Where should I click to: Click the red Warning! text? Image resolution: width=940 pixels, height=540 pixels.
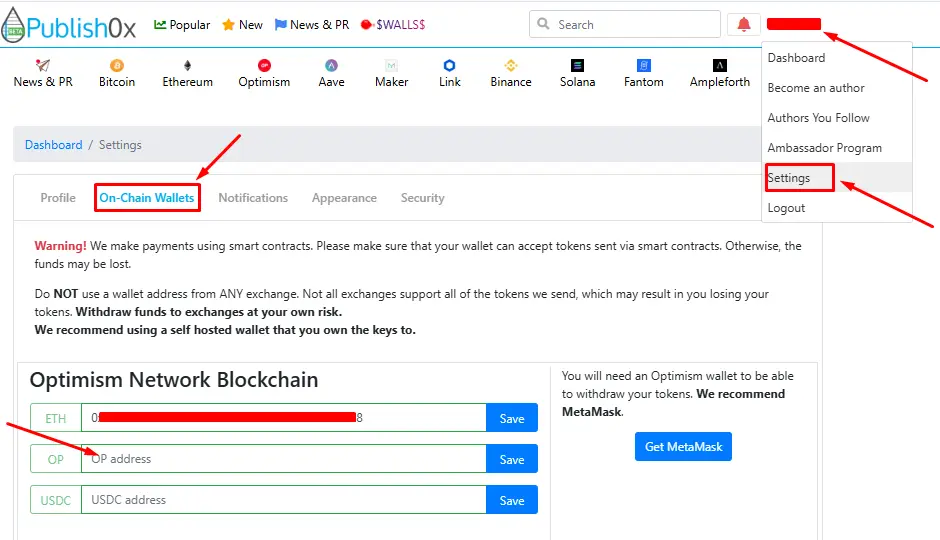pos(61,246)
